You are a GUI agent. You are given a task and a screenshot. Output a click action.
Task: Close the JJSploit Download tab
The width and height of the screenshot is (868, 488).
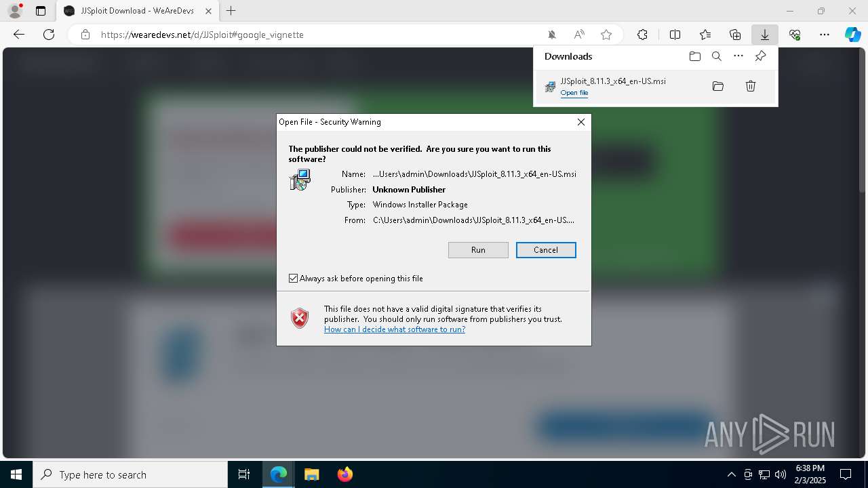208,11
